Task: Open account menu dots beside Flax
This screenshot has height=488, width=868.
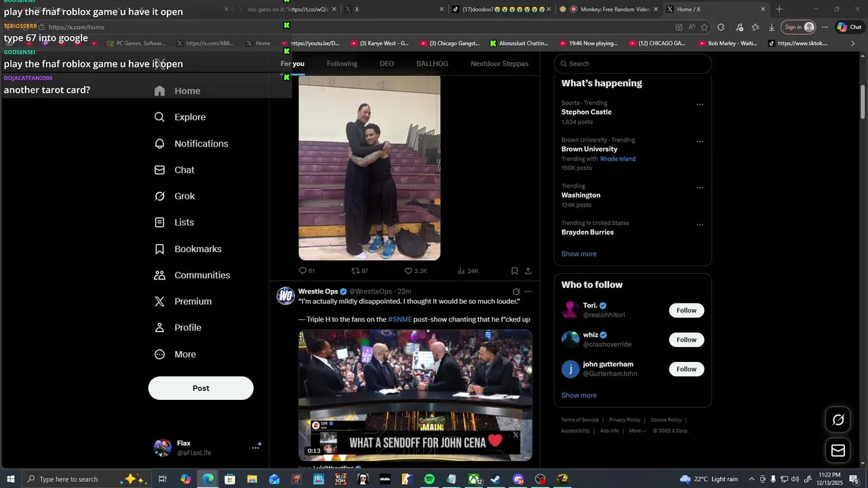Action: click(256, 447)
